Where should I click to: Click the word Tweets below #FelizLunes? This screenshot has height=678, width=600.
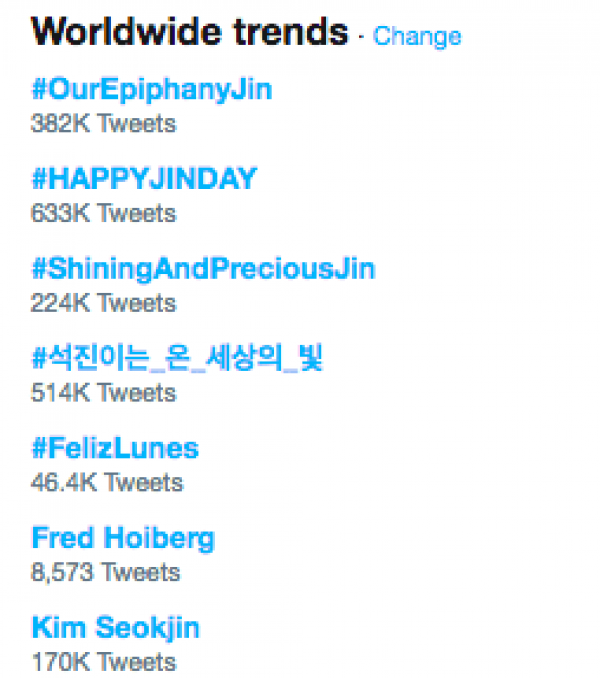click(144, 483)
